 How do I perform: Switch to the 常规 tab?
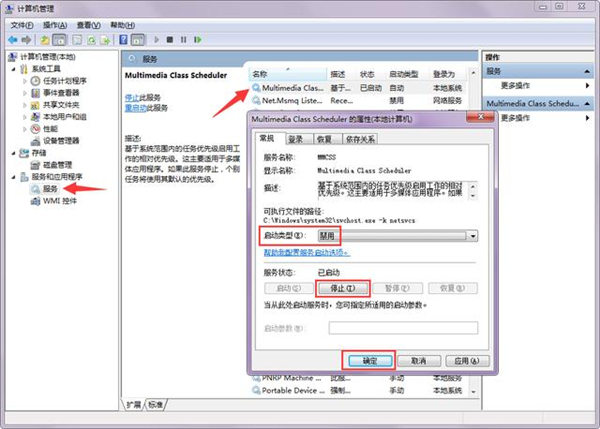pos(267,139)
